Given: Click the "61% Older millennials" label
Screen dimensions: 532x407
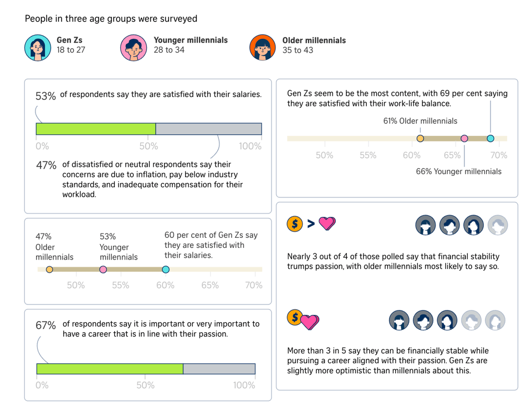Looking at the screenshot, I should 420,121.
